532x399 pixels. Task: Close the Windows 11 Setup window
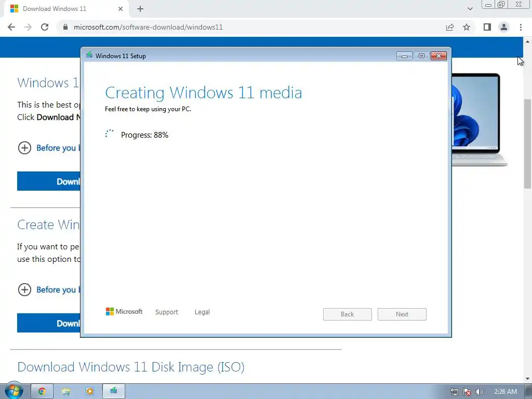438,56
